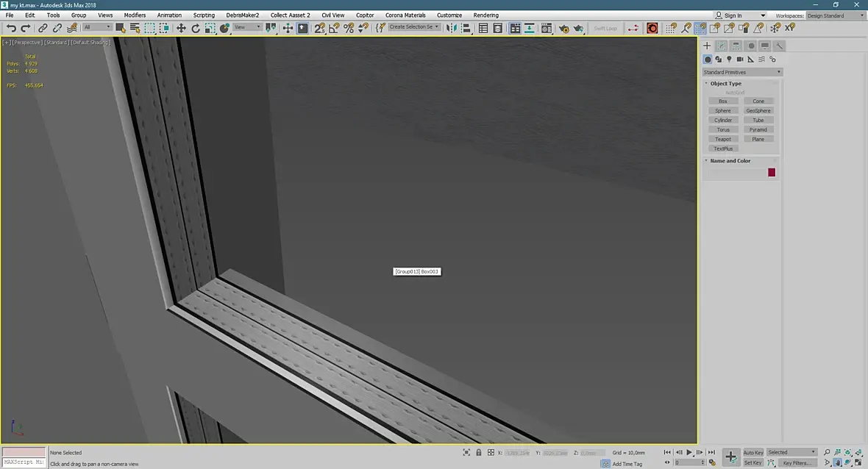The width and height of the screenshot is (868, 469).
Task: Open reference coordinate system View dropdown
Action: click(x=247, y=27)
